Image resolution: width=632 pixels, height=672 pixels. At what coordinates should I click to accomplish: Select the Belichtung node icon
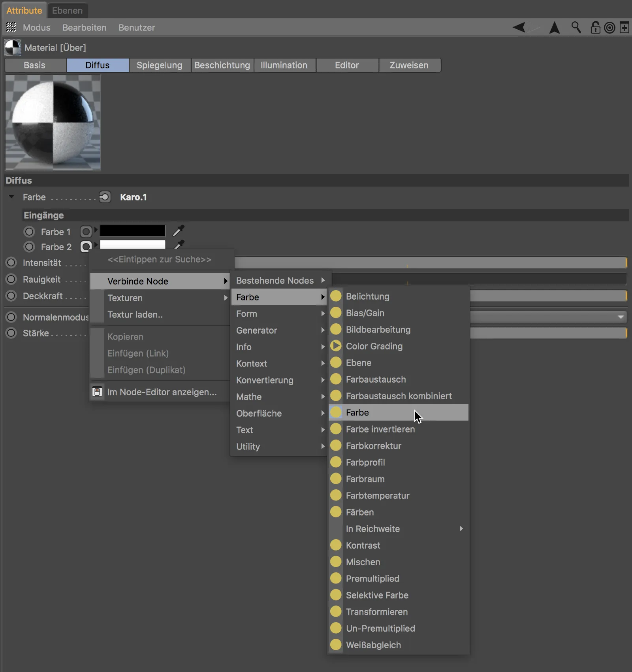click(x=336, y=296)
